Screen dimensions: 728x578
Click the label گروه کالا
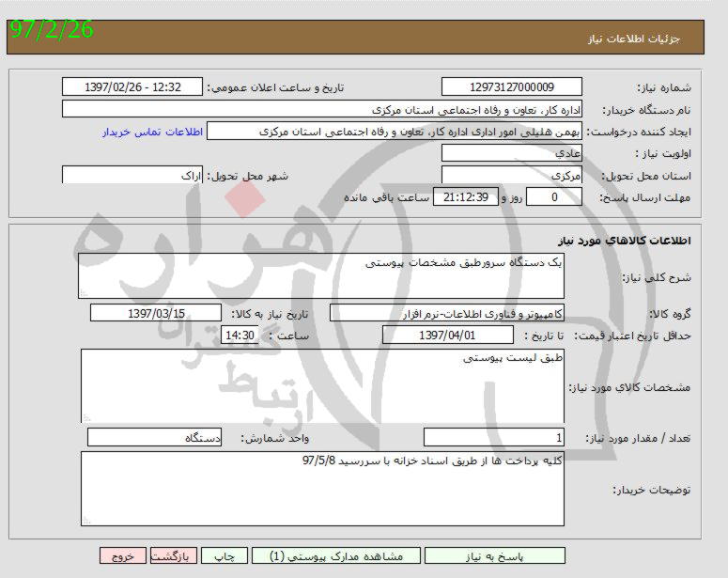670,314
